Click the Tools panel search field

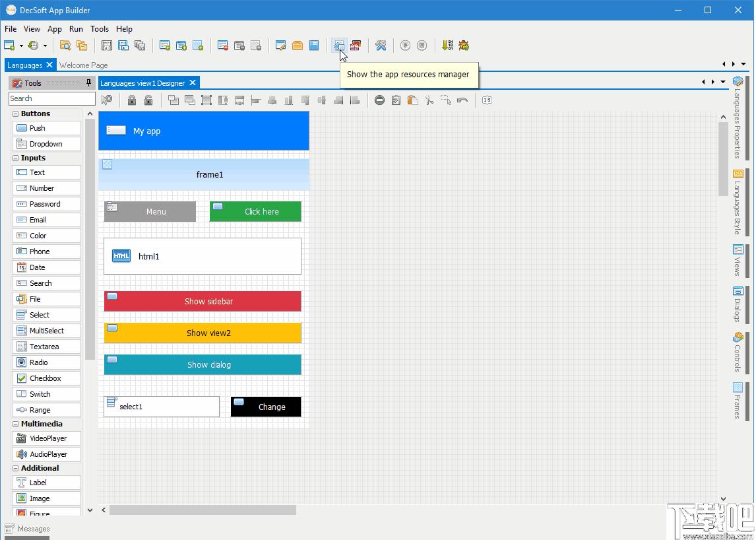click(x=52, y=98)
